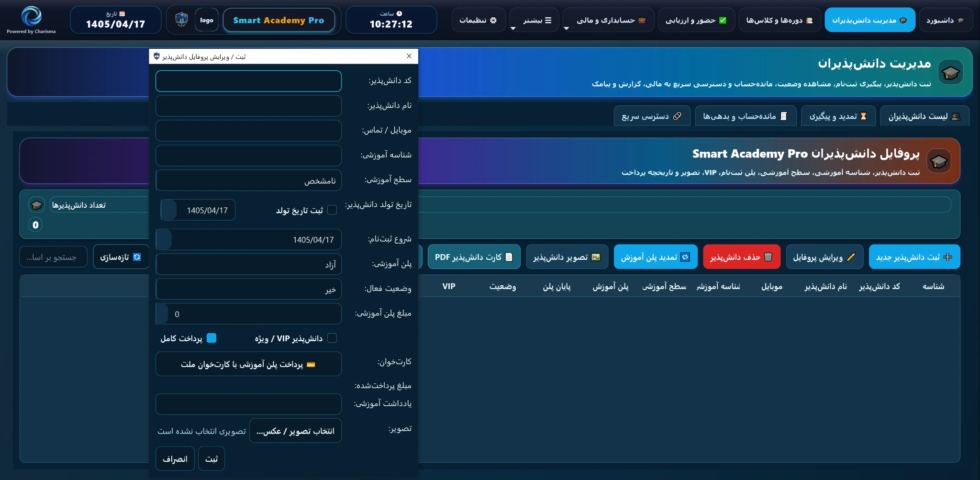The image size is (980, 480).
Task: Click the موبایل column header
Action: point(772,286)
